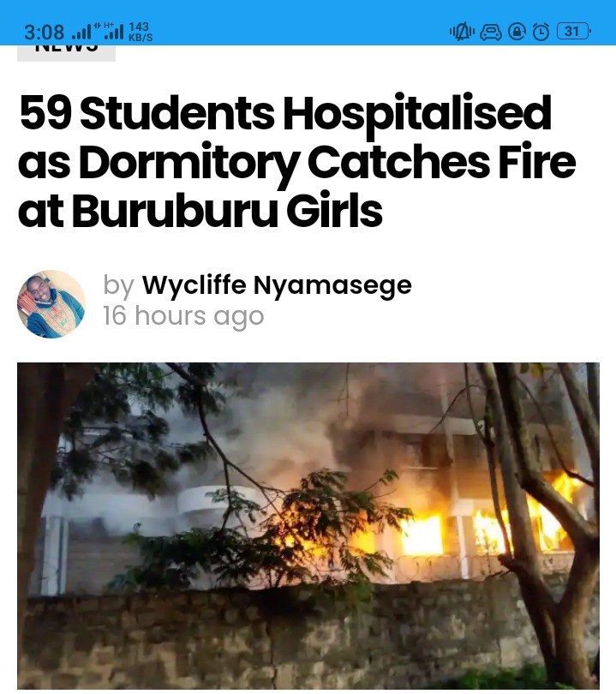This screenshot has width=616, height=694.
Task: Tap the 143 KB/S network speed indicator
Action: point(141,32)
